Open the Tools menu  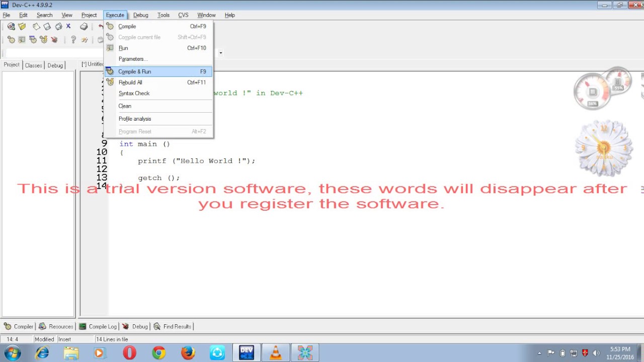164,15
